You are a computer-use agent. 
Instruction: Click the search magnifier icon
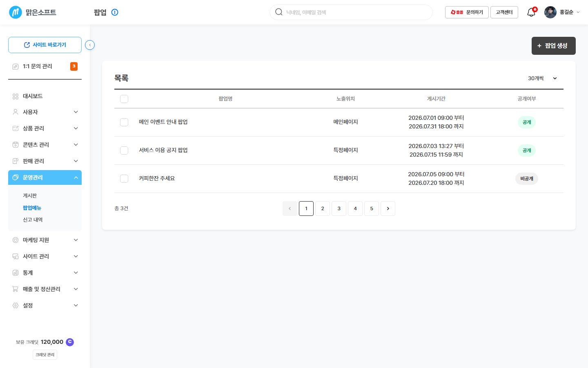pos(279,12)
